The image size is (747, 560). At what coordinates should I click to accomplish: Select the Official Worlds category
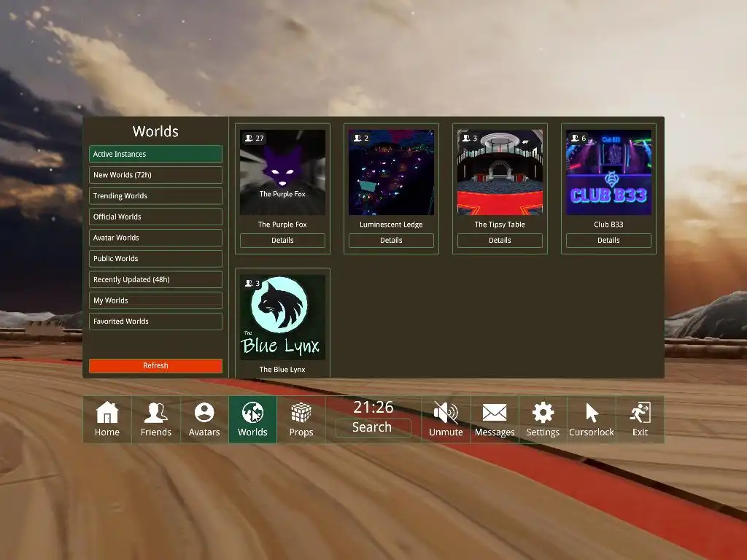point(155,217)
